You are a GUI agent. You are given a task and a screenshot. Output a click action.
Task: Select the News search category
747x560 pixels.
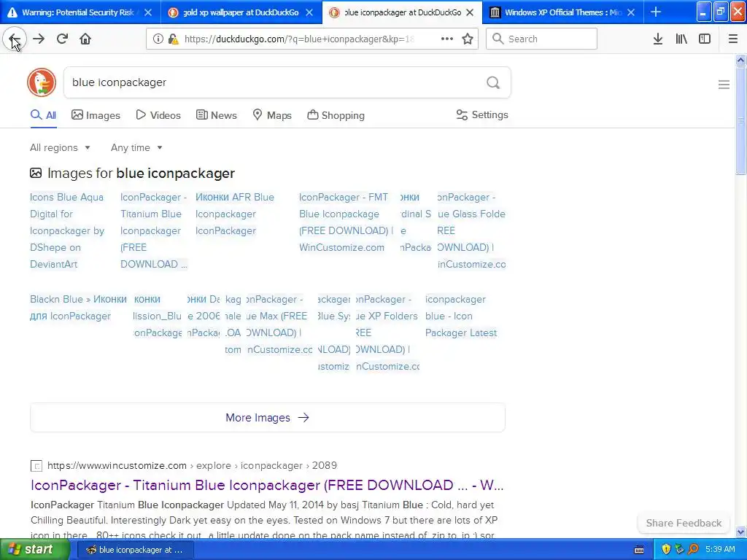216,115
